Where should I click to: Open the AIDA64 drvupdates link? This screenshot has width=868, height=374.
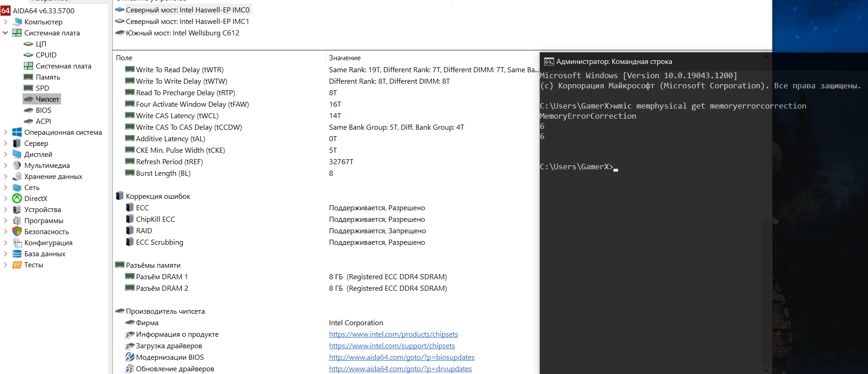(x=400, y=369)
